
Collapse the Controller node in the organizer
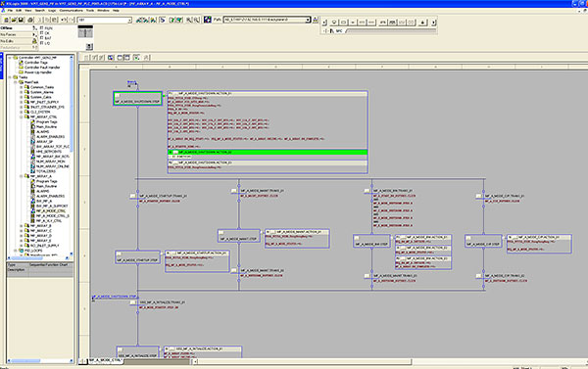click(x=10, y=58)
